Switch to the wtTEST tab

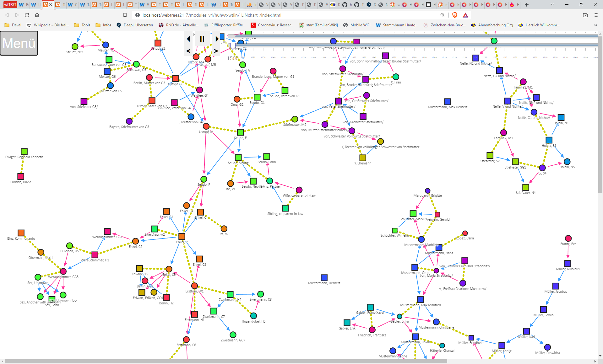(x=10, y=5)
